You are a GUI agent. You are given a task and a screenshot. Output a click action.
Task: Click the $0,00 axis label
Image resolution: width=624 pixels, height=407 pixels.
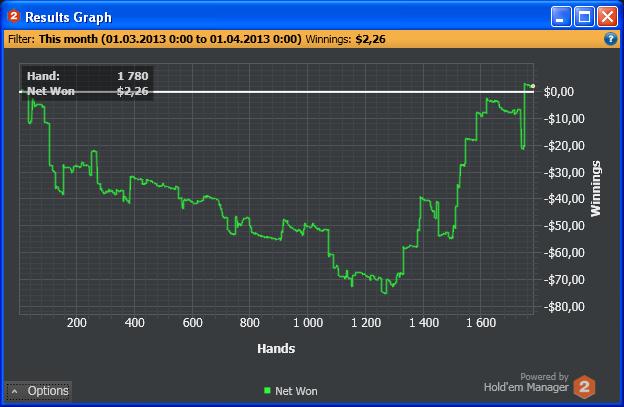pos(559,92)
